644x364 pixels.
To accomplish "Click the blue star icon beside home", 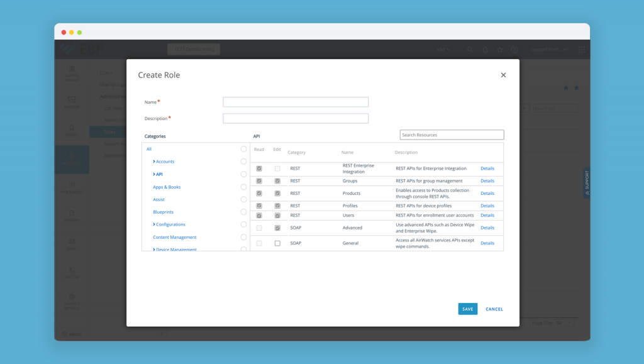I will point(577,88).
